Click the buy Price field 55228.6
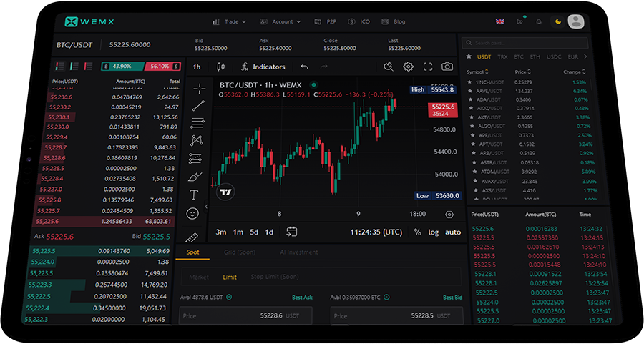The height and width of the screenshot is (344, 644). 245,315
